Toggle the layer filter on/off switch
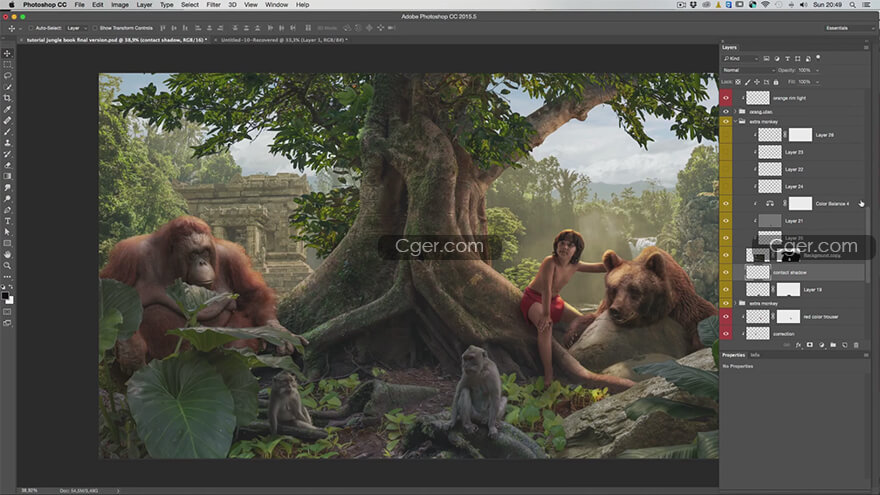The width and height of the screenshot is (880, 495). pyautogui.click(x=818, y=57)
